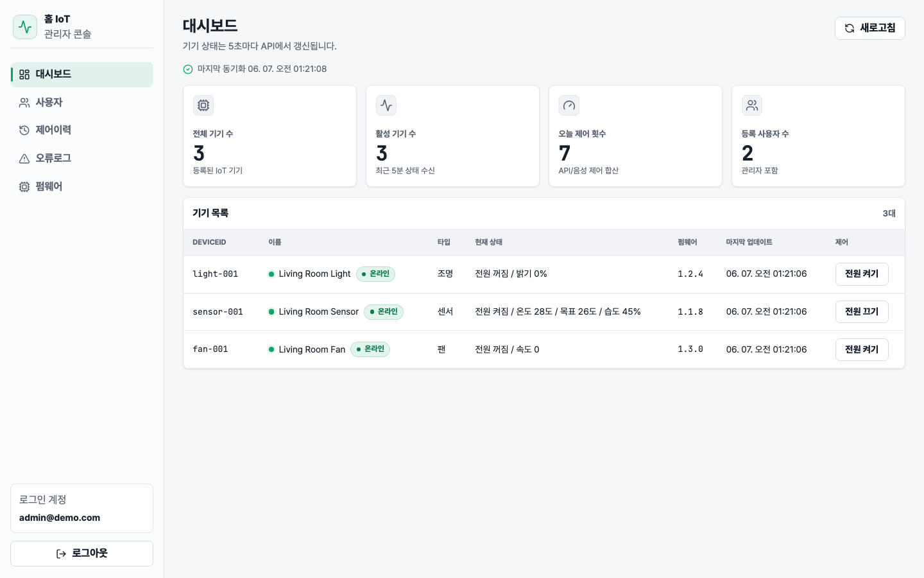Click the 센서 type cell
The image size is (924, 578).
coord(445,312)
